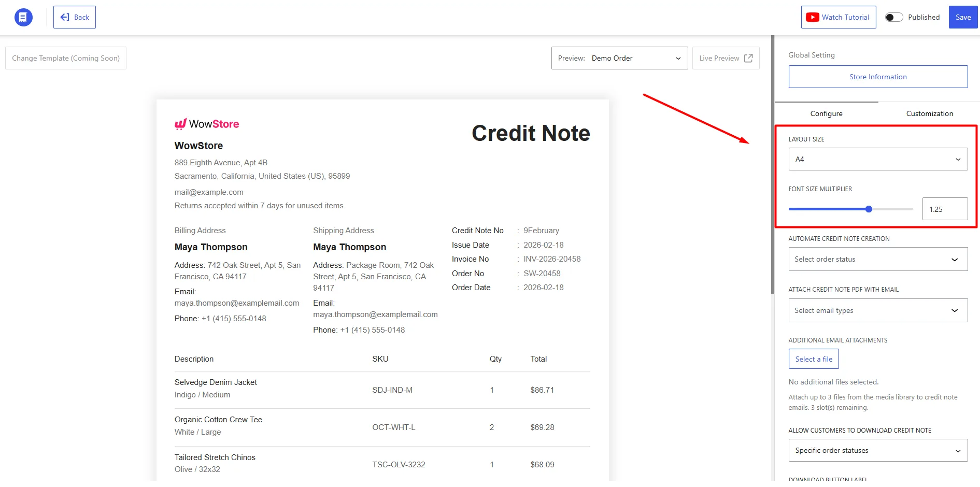Click the Font Size Multiplier slider handle
The width and height of the screenshot is (980, 487).
[869, 209]
